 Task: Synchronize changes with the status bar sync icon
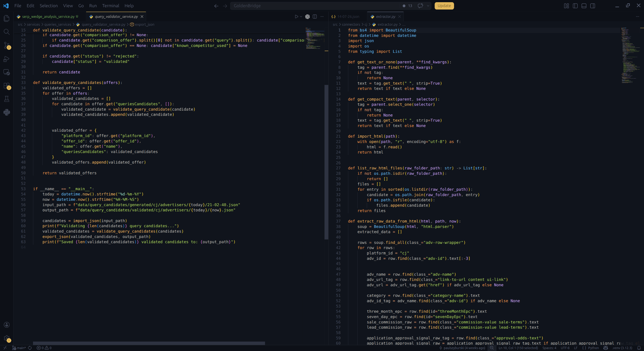point(30,348)
